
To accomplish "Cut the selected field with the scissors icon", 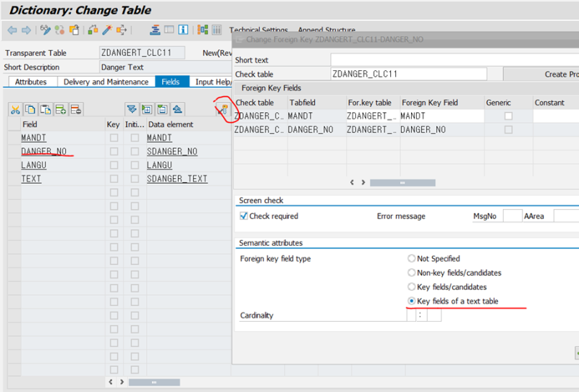I will coord(15,109).
